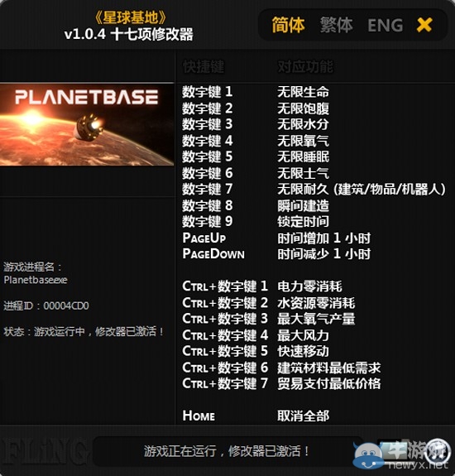Click the 数字键 9 hotkey label

(207, 222)
